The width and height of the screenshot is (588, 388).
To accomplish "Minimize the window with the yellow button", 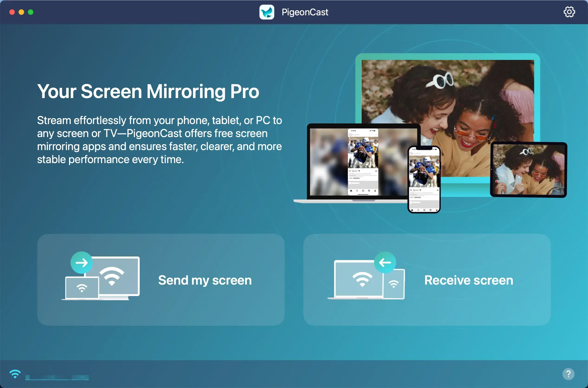I will pos(21,12).
